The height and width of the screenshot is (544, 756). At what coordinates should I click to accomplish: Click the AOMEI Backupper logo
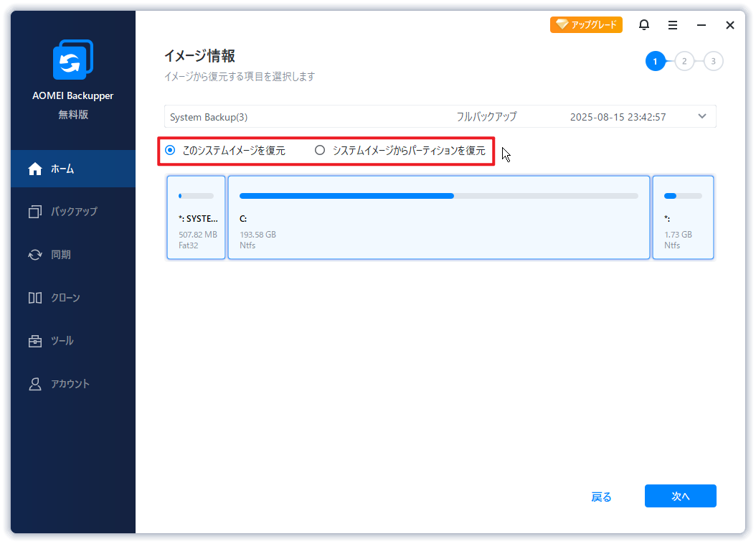[72, 60]
